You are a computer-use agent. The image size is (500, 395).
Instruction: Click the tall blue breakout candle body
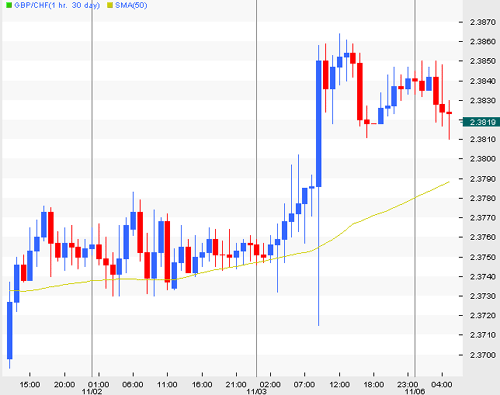(319, 124)
